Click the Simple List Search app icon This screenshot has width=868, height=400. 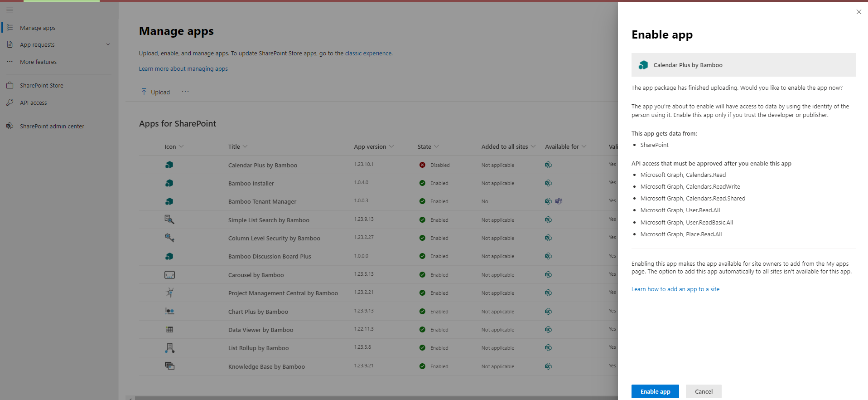click(x=169, y=220)
